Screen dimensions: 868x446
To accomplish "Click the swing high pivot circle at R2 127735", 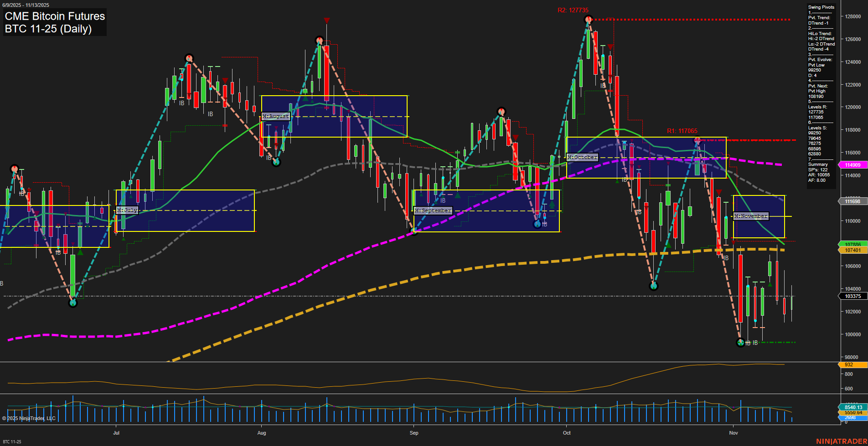I will pyautogui.click(x=589, y=20).
